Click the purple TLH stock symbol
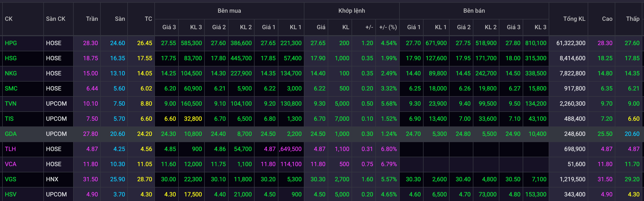644x201 pixels. pos(10,149)
